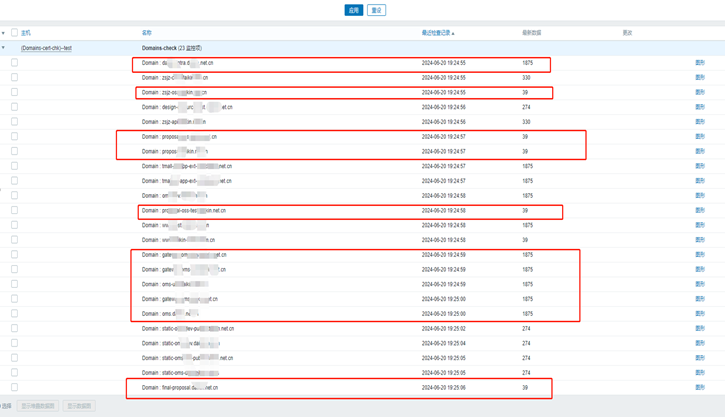Open 图形 graph link for design- domain row
This screenshot has height=417, width=725.
click(x=699, y=107)
